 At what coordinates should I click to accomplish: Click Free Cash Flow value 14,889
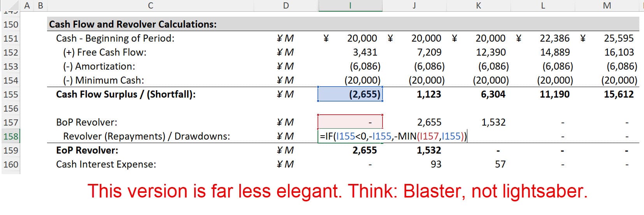tap(555, 52)
